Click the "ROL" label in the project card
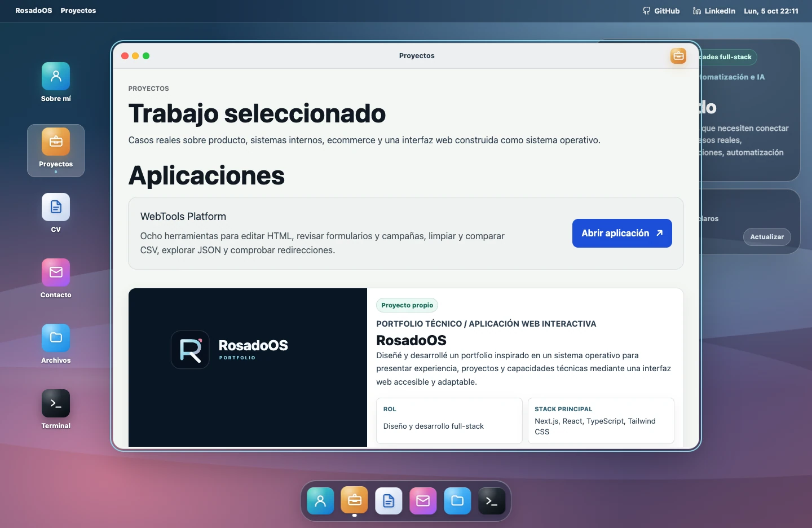 [x=390, y=409]
